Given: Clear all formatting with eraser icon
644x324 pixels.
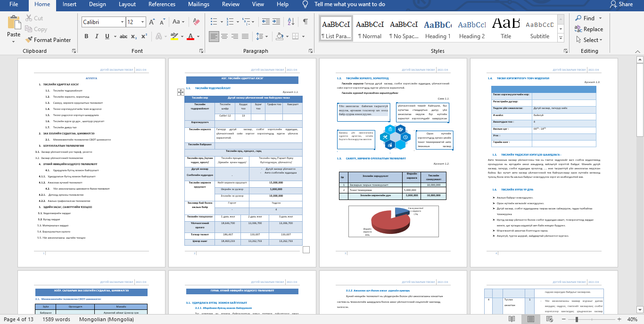Looking at the screenshot, I should pyautogui.click(x=197, y=22).
